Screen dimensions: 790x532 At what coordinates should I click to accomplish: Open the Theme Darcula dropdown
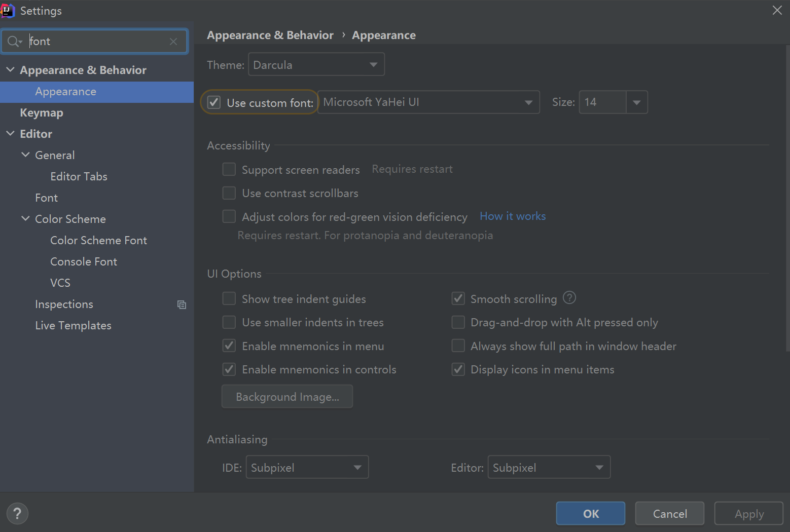[x=316, y=65]
